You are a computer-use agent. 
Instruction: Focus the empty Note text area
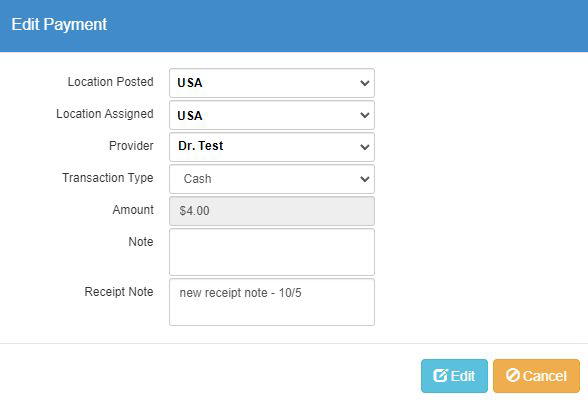click(272, 252)
